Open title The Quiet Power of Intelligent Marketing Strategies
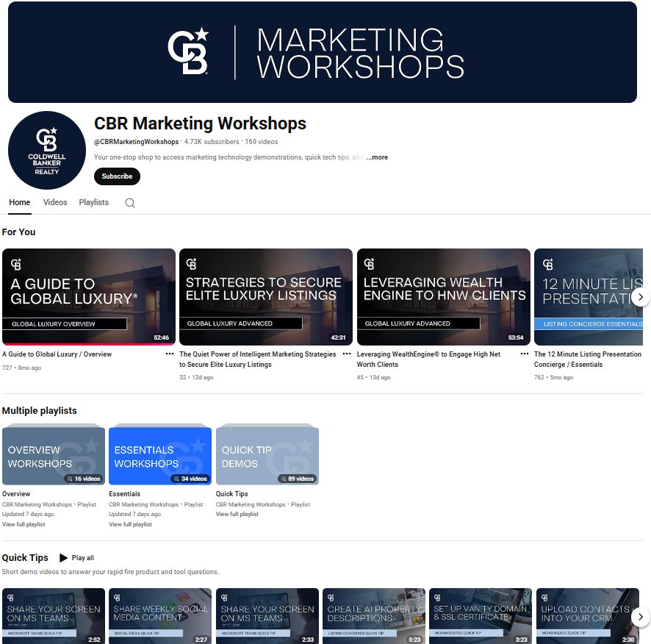This screenshot has width=651, height=644. pyautogui.click(x=257, y=359)
